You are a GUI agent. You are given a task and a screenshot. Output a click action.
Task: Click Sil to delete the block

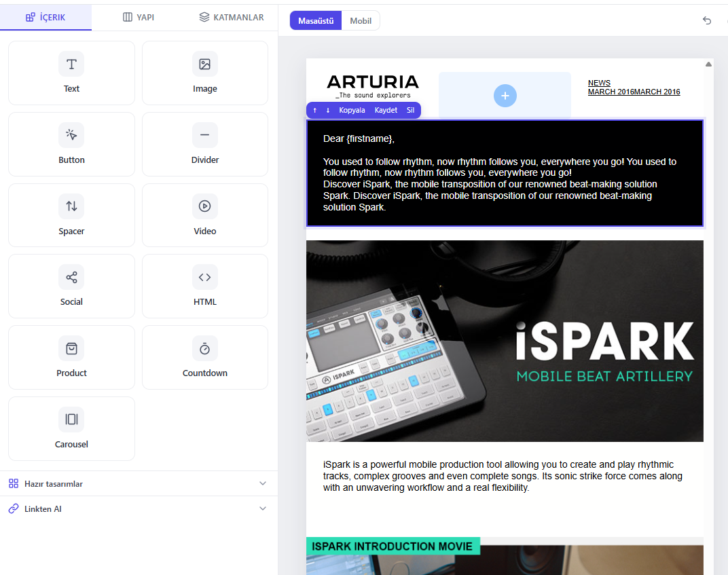pos(410,110)
